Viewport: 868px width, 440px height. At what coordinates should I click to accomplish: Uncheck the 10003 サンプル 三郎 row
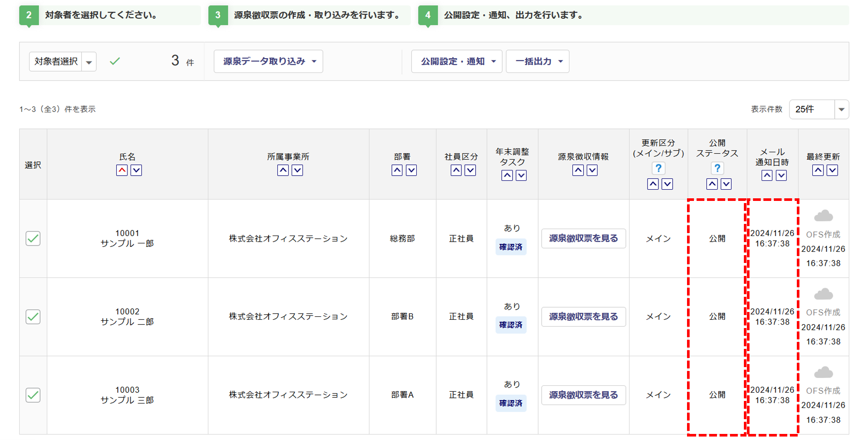[x=33, y=395]
